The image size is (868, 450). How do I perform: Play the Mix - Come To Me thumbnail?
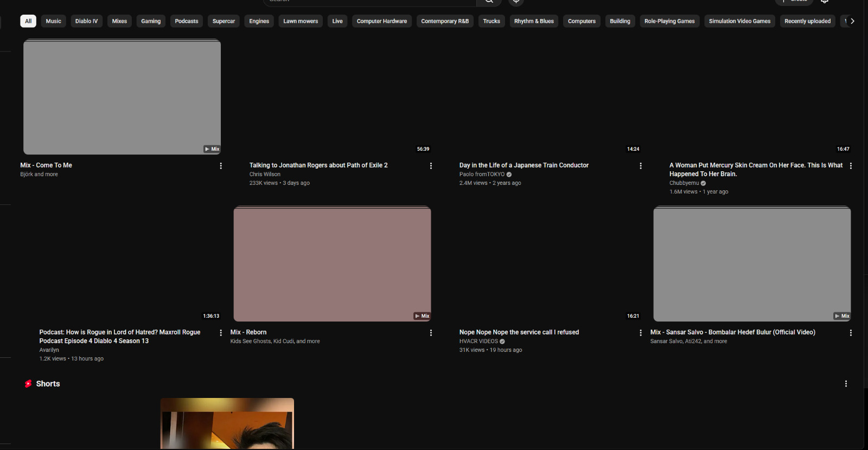pyautogui.click(x=122, y=97)
